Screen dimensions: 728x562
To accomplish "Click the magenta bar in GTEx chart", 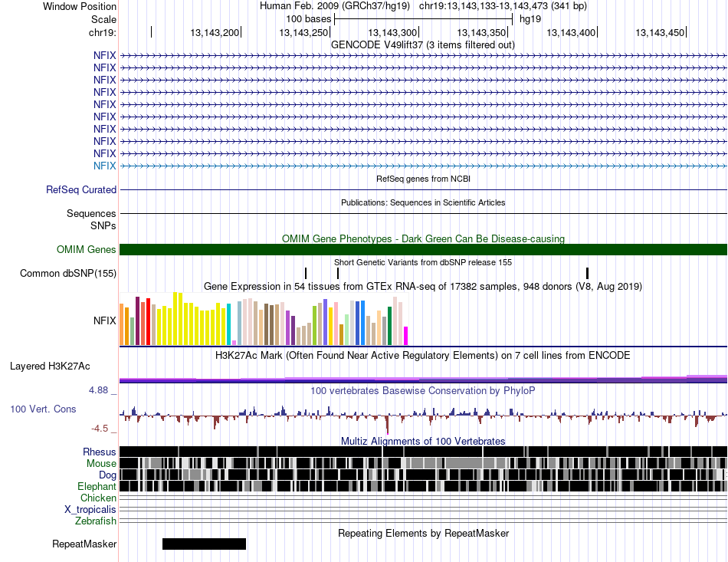I will [x=406, y=336].
